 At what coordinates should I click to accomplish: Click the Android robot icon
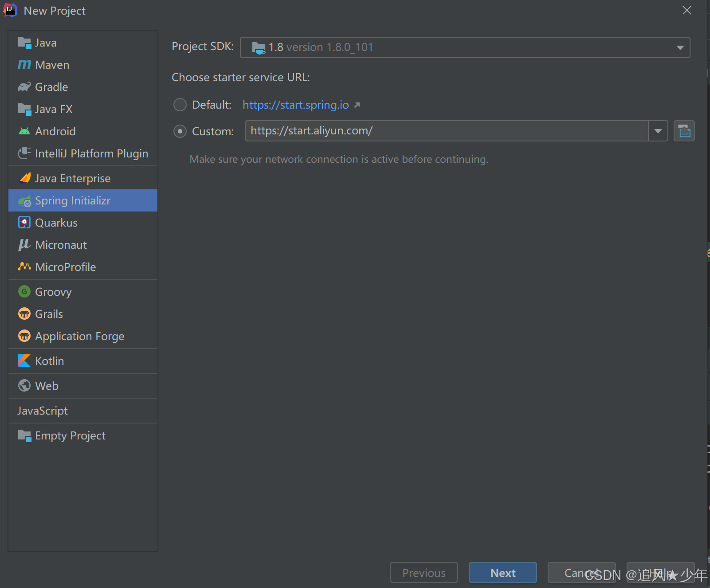[24, 131]
